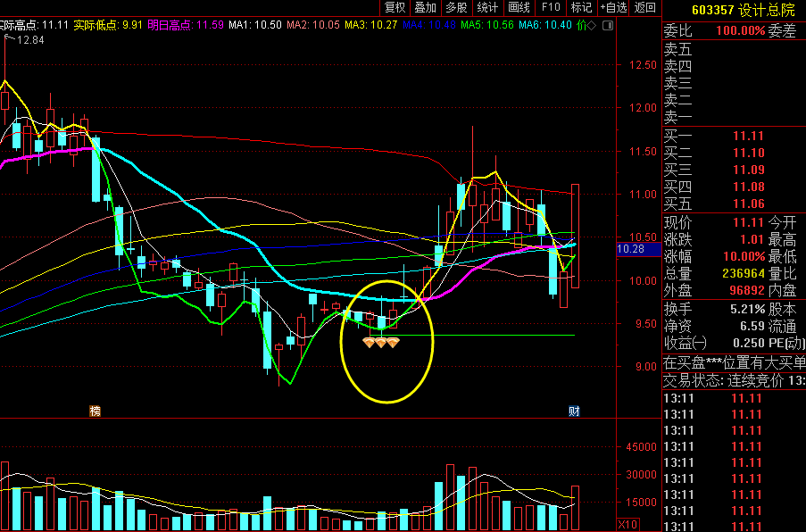Click the latest red volume bar
Viewport: 806px width, 532px height.
tap(575, 508)
